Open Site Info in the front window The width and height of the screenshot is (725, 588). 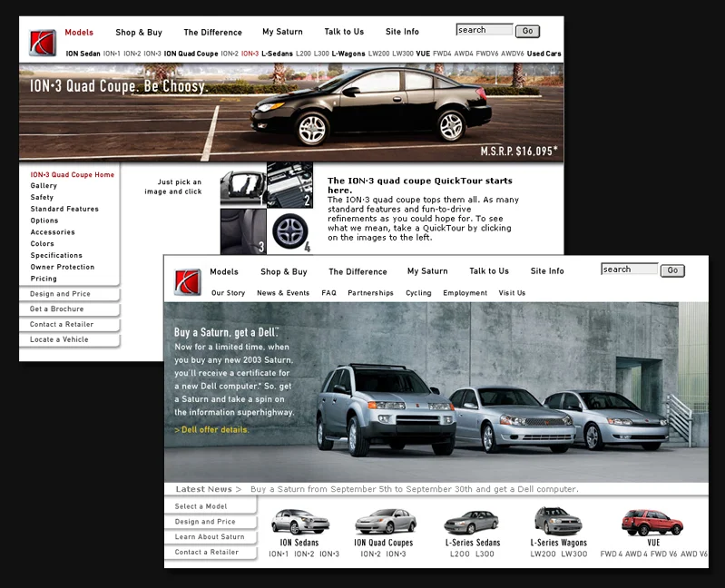point(547,271)
